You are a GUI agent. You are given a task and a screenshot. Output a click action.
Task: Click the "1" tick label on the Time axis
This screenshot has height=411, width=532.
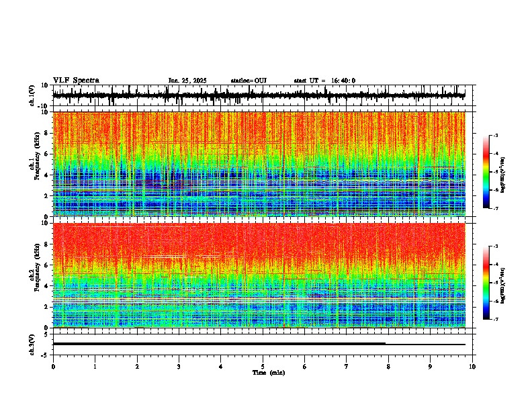(x=95, y=367)
